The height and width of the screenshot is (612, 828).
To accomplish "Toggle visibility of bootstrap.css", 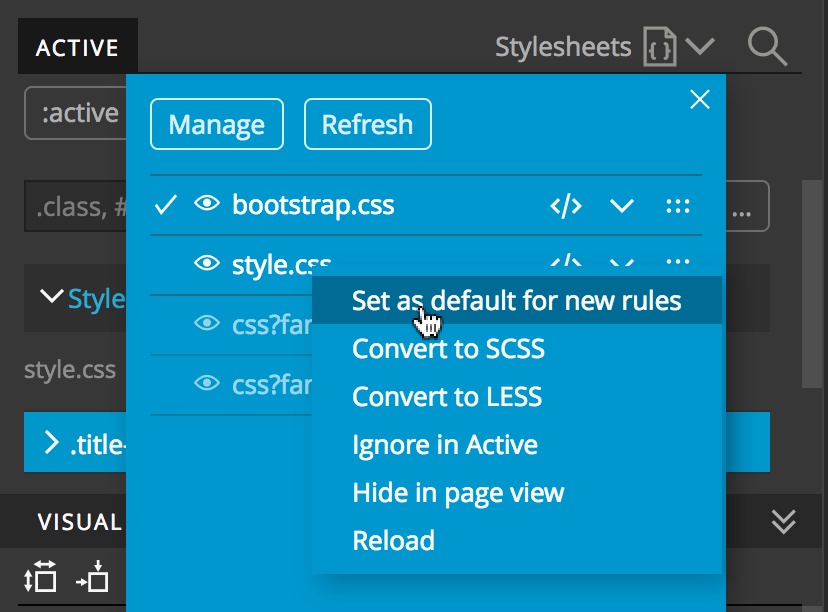I will (207, 205).
